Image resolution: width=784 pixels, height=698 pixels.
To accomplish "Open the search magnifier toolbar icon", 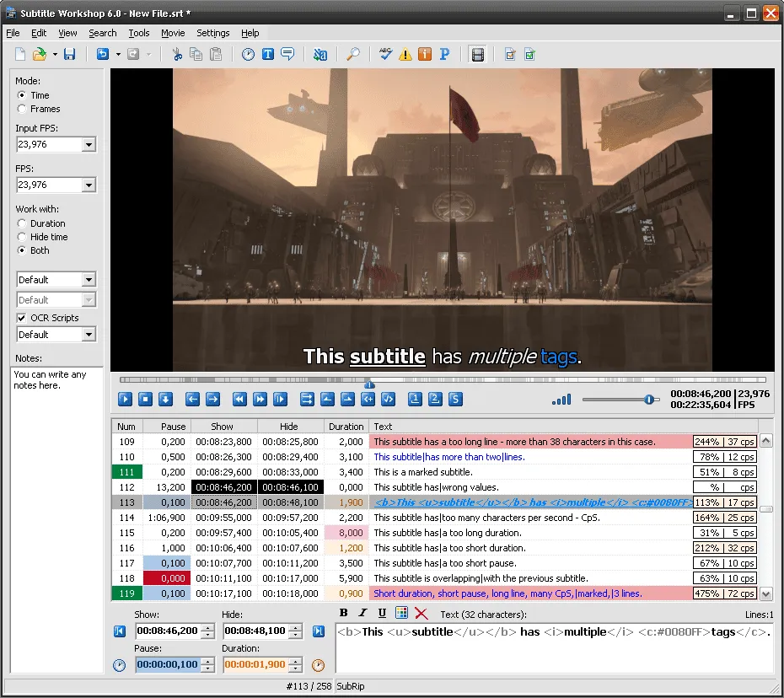I will coord(354,54).
